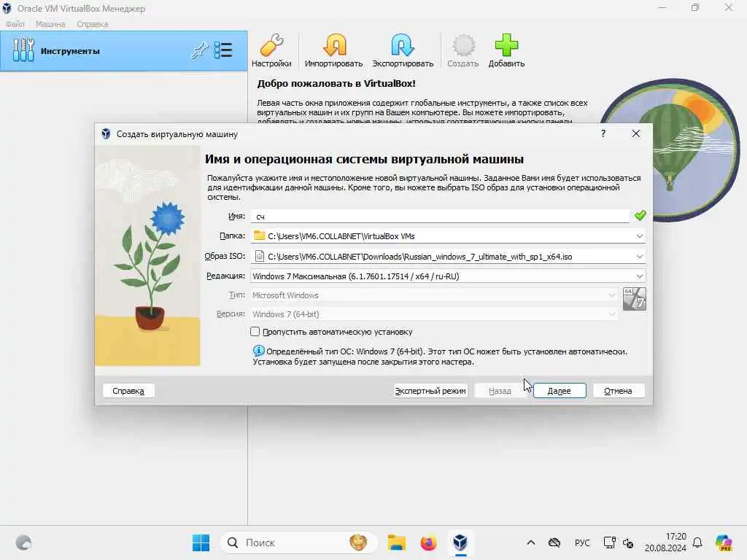The image size is (747, 560).
Task: Click the Экспортировать toolbar icon
Action: pyautogui.click(x=403, y=50)
